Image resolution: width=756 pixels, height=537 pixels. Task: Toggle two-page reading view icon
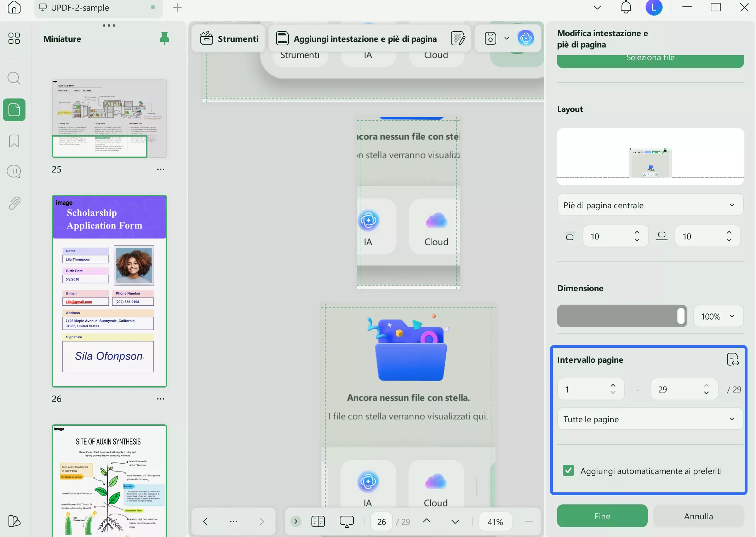coord(318,521)
